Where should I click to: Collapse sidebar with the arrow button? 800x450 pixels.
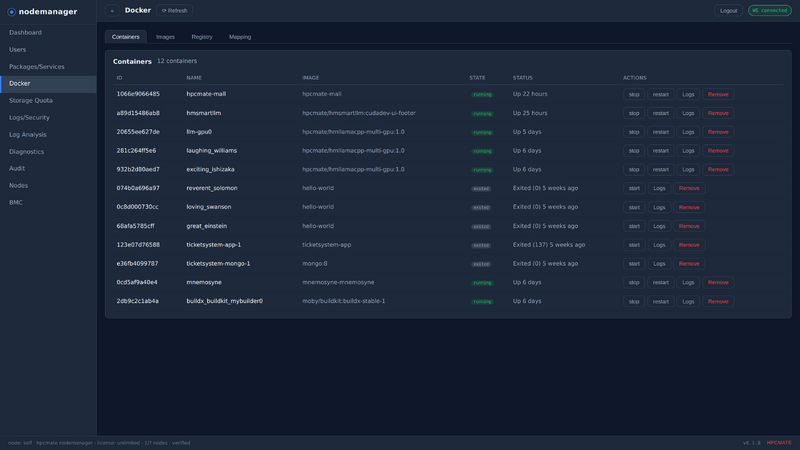(112, 11)
